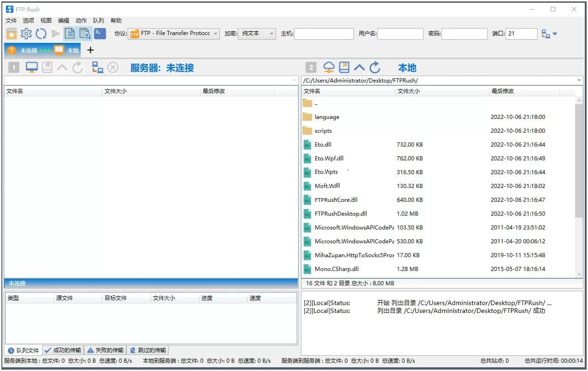Toggle the document with transfer arrows icon
Image resolution: width=588 pixels, height=371 pixels.
point(85,33)
